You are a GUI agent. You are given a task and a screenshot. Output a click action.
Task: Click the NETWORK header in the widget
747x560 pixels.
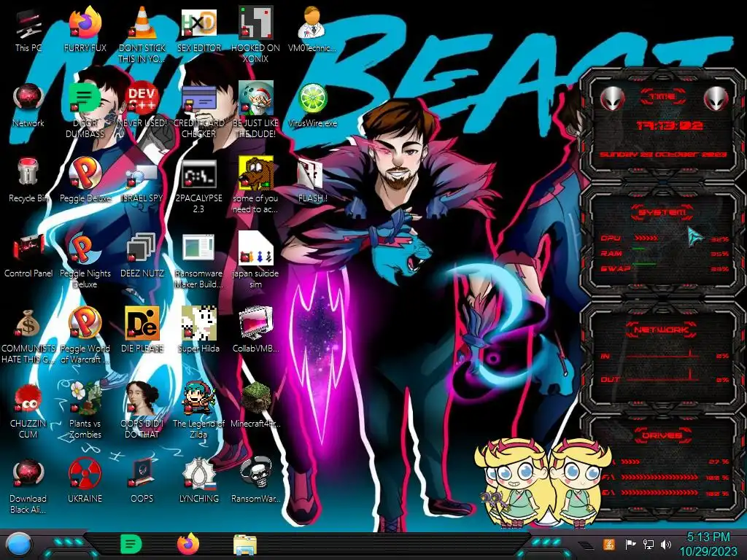(662, 330)
